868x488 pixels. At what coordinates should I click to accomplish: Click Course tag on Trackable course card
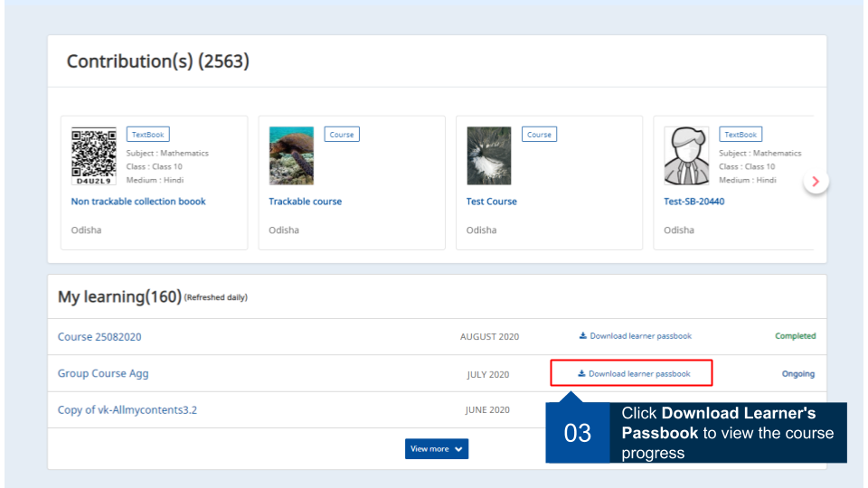(x=342, y=135)
